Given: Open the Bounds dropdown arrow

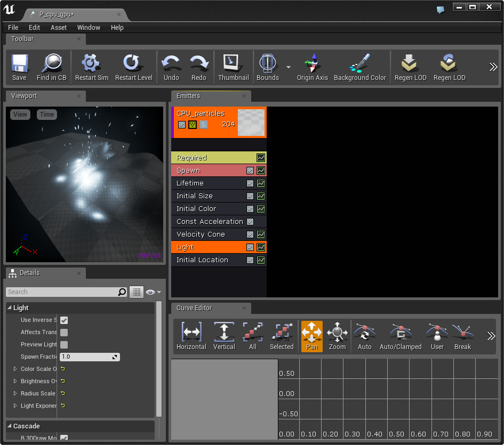Looking at the screenshot, I should pyautogui.click(x=289, y=67).
